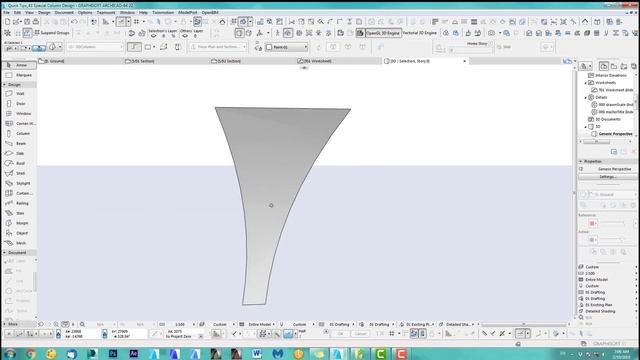Open the File menu
This screenshot has width=640, height=360.
(7, 13)
